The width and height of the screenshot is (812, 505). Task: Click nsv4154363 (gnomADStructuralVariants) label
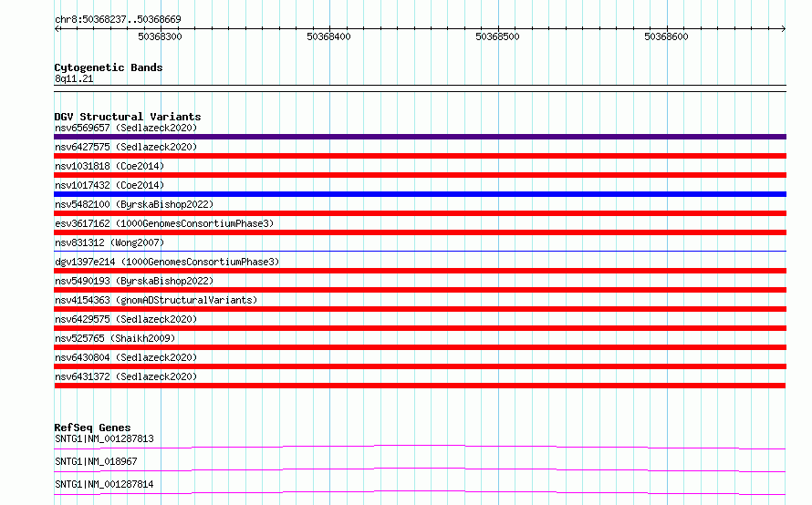coord(156,300)
